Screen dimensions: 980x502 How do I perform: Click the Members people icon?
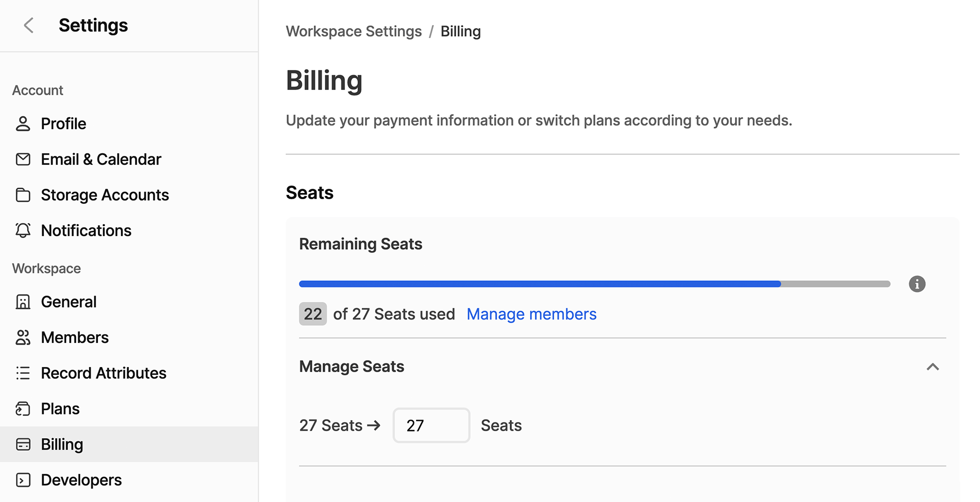(23, 337)
